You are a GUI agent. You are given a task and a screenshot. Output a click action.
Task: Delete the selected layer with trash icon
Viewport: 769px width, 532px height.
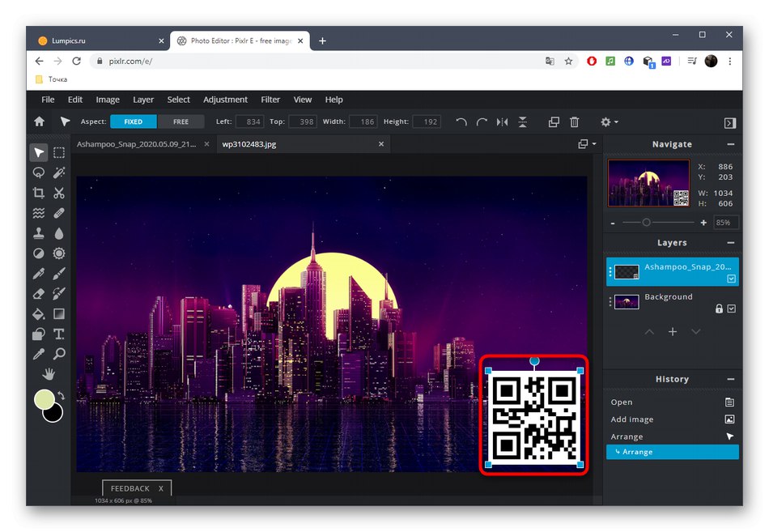click(x=574, y=122)
